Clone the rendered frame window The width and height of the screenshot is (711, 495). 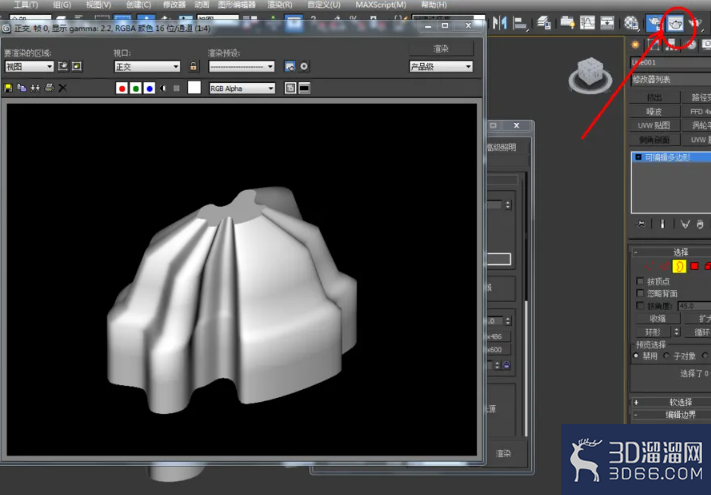click(x=35, y=88)
